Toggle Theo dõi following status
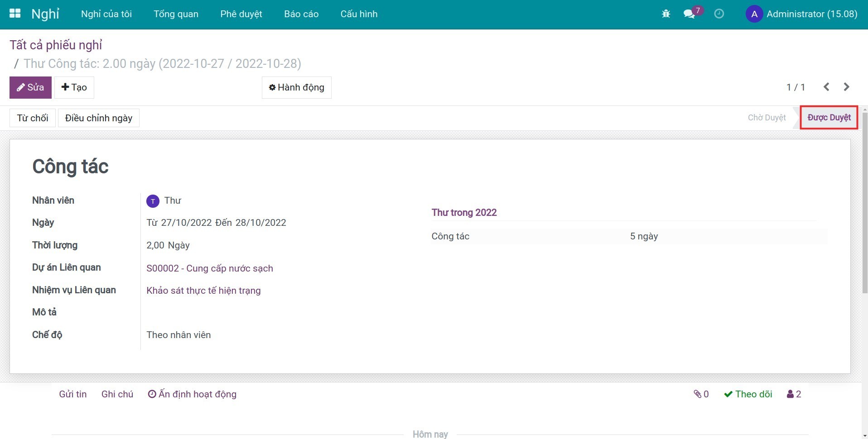 tap(748, 394)
